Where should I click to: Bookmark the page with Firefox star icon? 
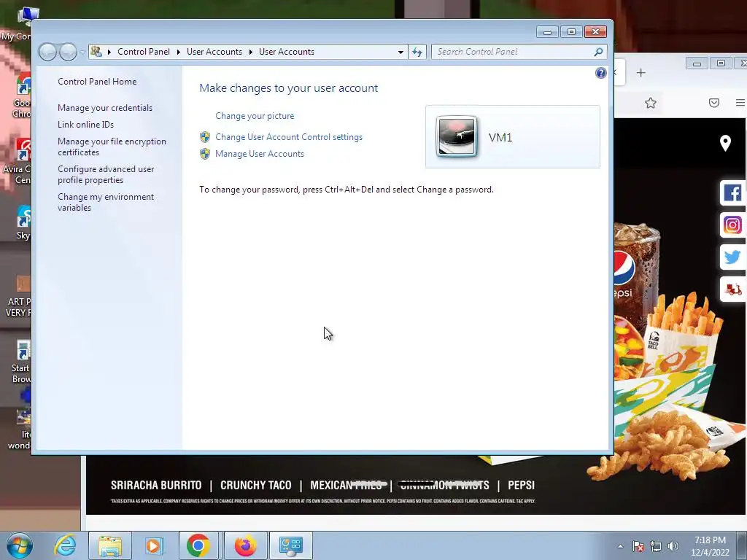[x=651, y=103]
